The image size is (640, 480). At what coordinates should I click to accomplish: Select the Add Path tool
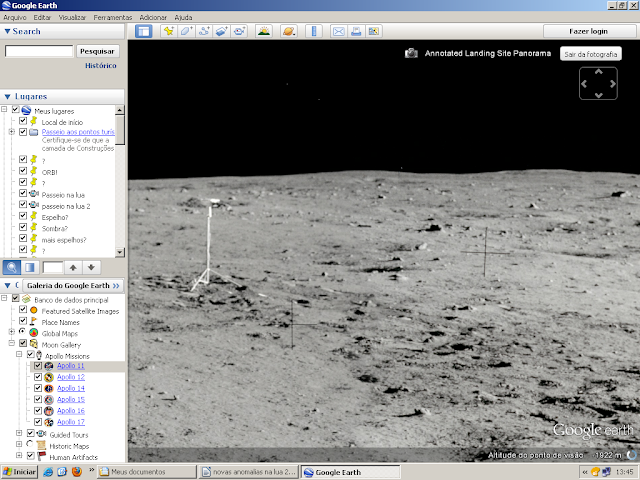204,31
